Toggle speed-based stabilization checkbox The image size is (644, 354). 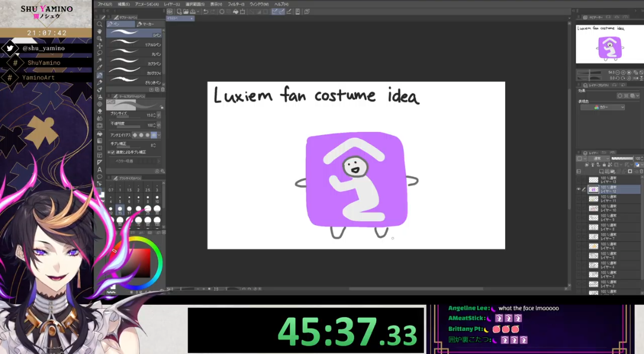coord(113,153)
